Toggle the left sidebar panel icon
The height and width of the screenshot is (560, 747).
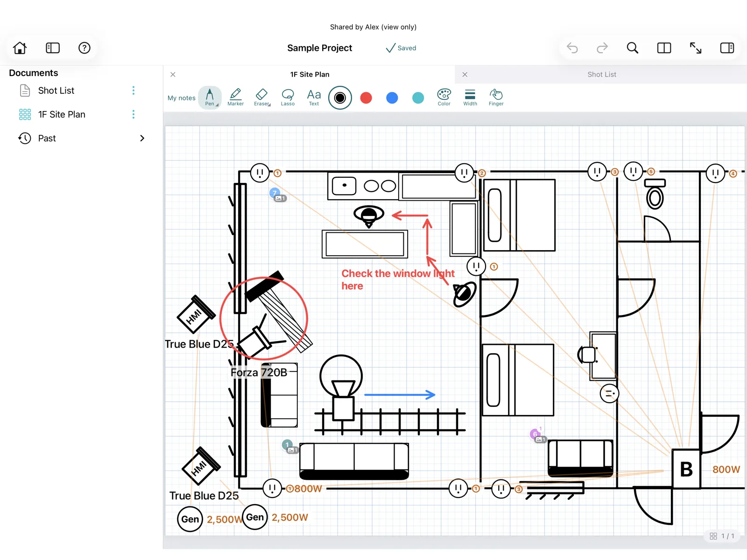pyautogui.click(x=52, y=48)
